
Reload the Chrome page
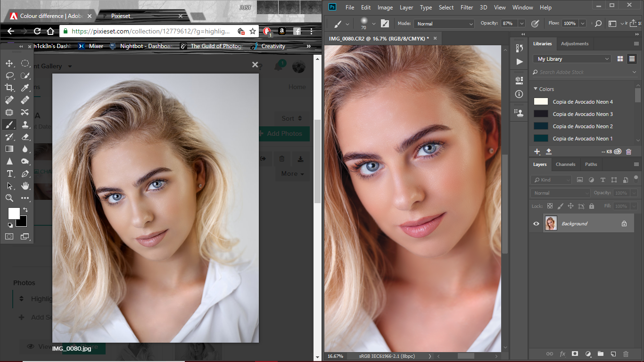tap(37, 31)
